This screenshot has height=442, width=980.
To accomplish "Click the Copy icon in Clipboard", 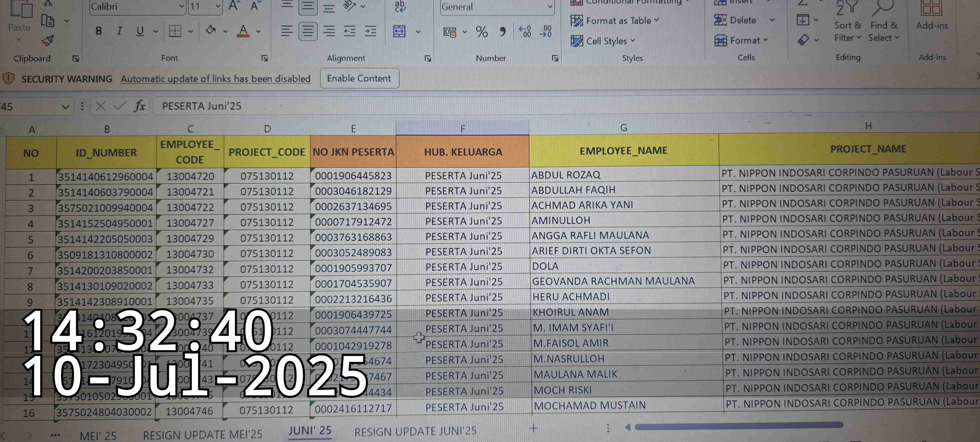I will 47,21.
